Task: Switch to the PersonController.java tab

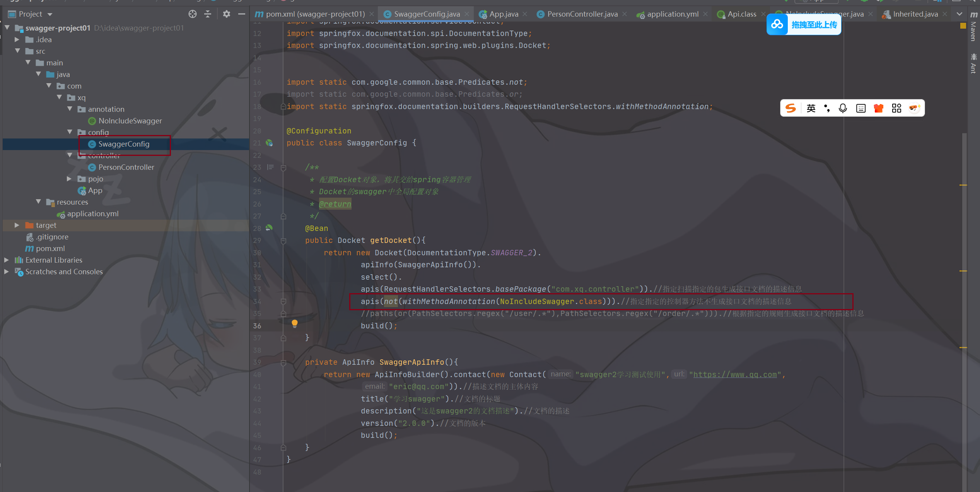Action: coord(582,14)
